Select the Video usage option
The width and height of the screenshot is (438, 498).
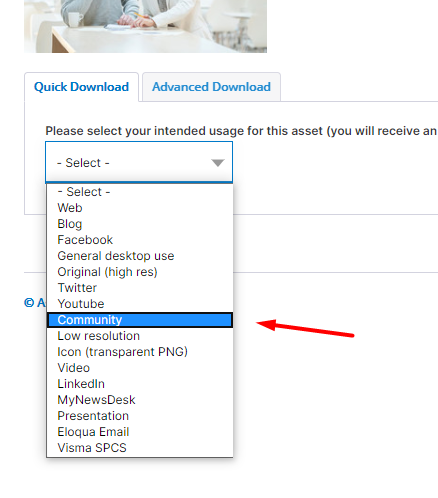[140, 368]
